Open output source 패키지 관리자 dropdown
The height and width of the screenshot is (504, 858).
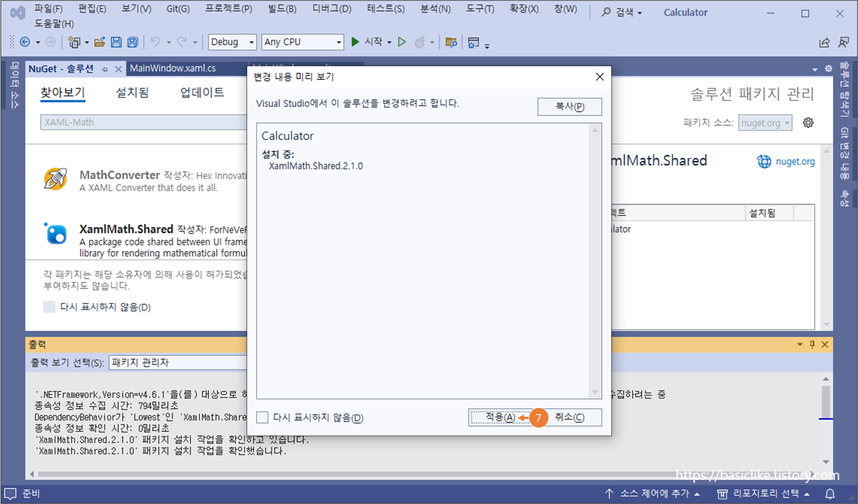[178, 363]
